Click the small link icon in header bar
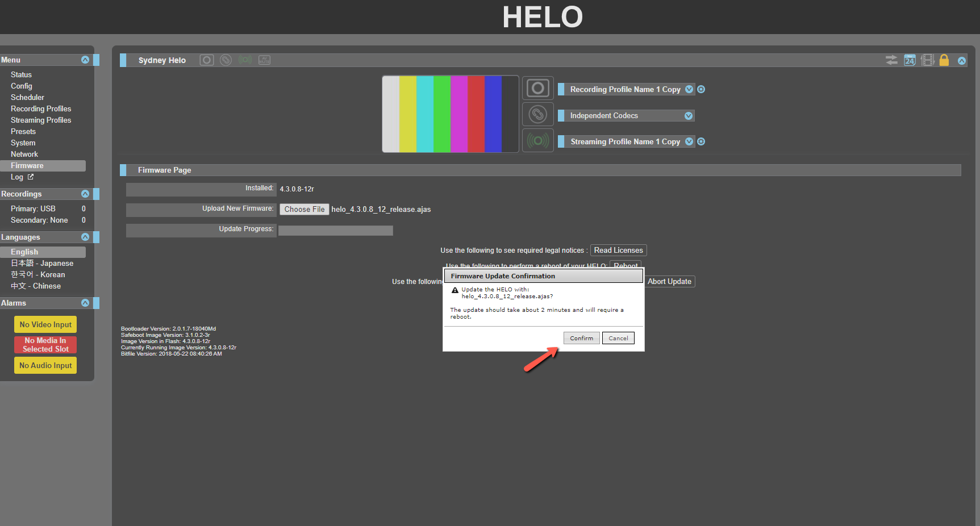Image resolution: width=980 pixels, height=526 pixels. pos(226,60)
